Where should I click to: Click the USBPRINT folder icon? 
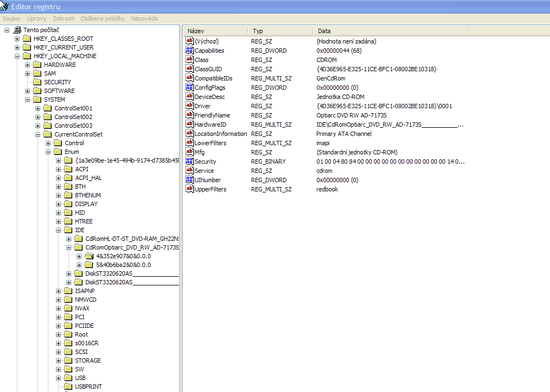click(68, 387)
